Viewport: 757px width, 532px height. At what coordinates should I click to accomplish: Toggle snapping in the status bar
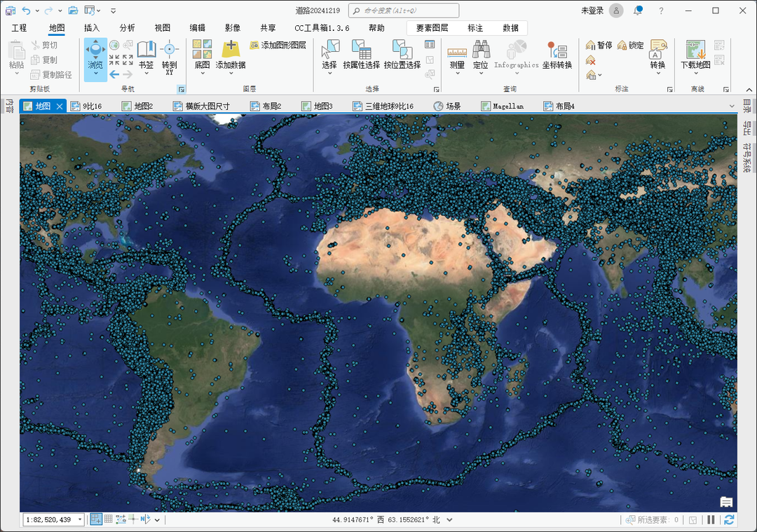point(96,520)
